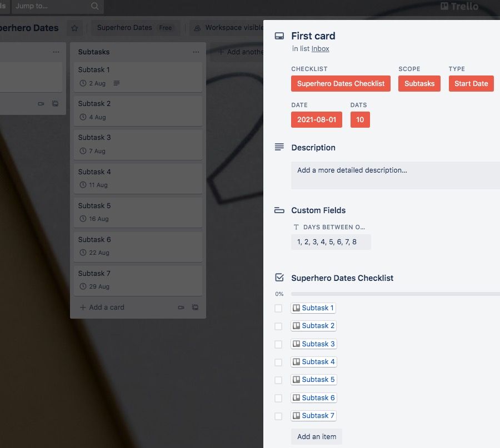Click the card icon beside the First card title
The image size is (500, 448).
coord(279,36)
